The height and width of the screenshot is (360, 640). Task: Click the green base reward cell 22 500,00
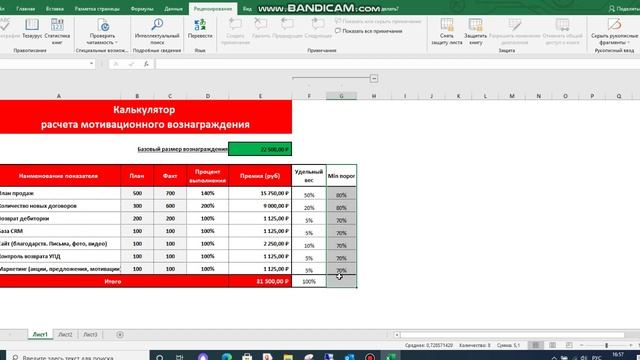pos(260,149)
